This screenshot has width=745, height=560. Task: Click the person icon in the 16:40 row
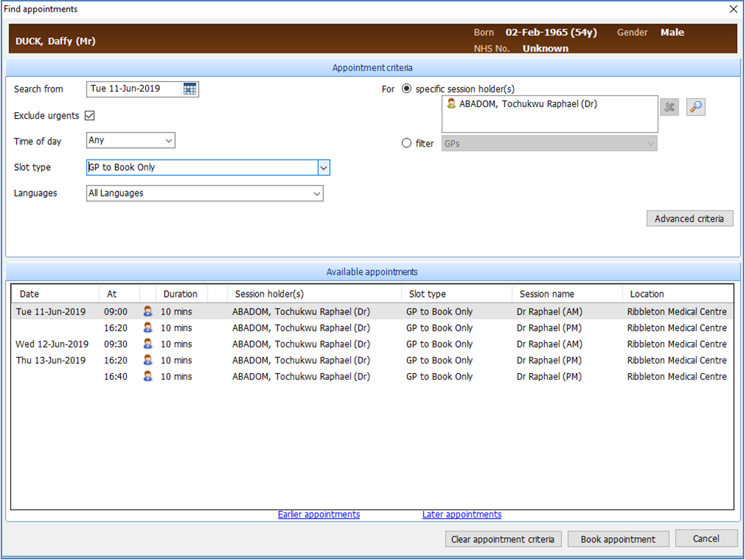(x=148, y=376)
